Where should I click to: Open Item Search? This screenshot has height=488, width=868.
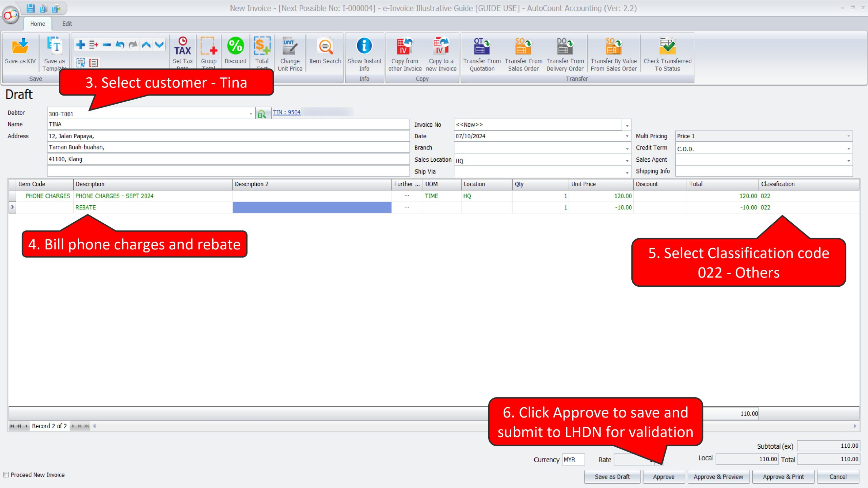coord(325,51)
